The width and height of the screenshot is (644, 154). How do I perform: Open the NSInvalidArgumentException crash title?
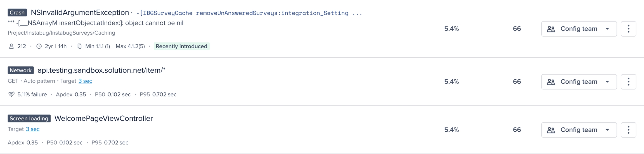pyautogui.click(x=80, y=13)
